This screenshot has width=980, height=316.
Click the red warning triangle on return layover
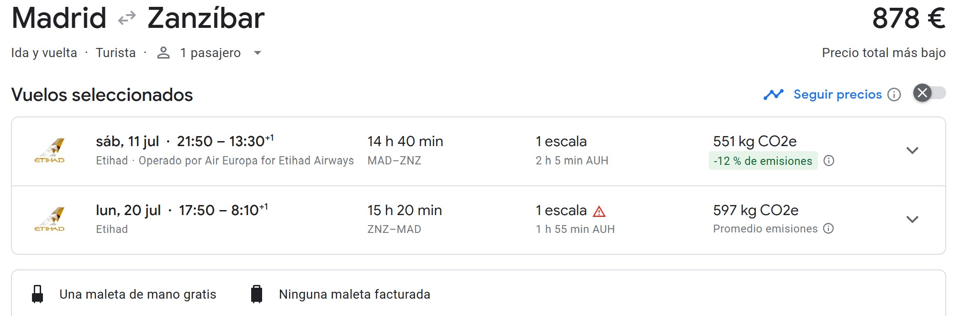tap(599, 211)
